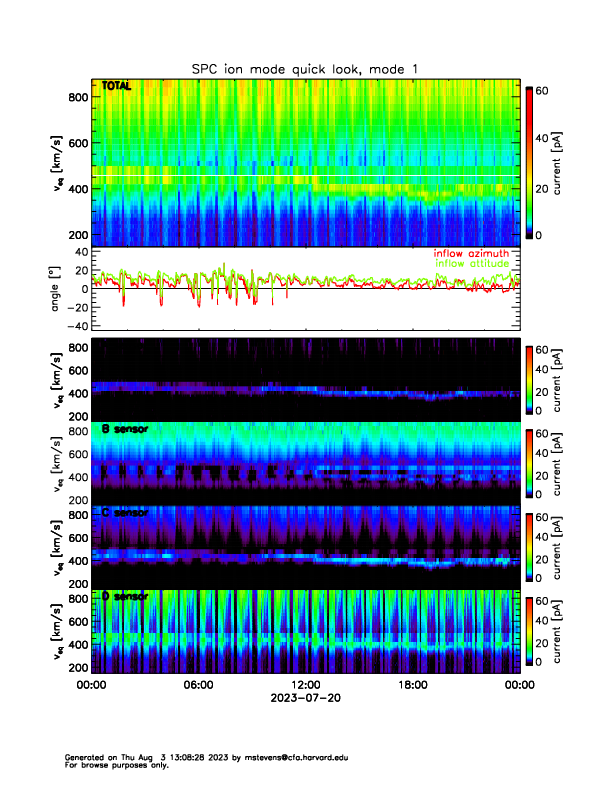Click the color bar next to B sensor panel
The height and width of the screenshot is (792, 612).
(x=529, y=462)
